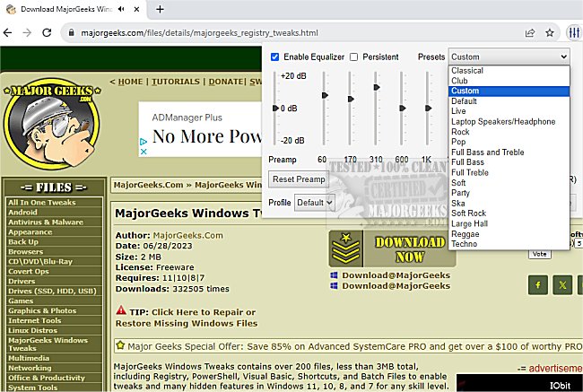Open the share page icon in address bar

tap(530, 32)
